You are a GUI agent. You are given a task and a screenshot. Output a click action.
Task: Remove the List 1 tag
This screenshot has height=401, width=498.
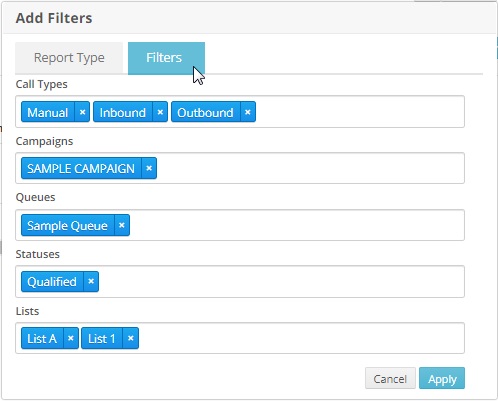pyautogui.click(x=131, y=338)
